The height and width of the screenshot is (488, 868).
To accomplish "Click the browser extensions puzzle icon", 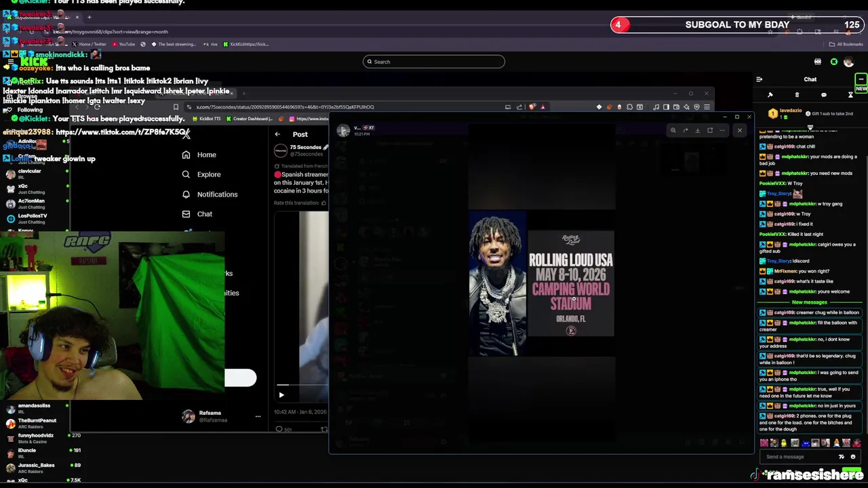I will [630, 107].
